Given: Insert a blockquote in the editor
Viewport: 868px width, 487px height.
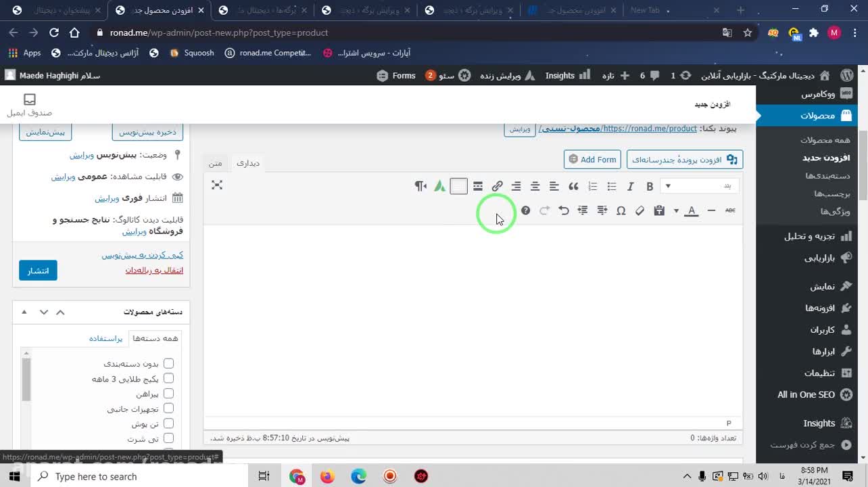Looking at the screenshot, I should pyautogui.click(x=573, y=187).
